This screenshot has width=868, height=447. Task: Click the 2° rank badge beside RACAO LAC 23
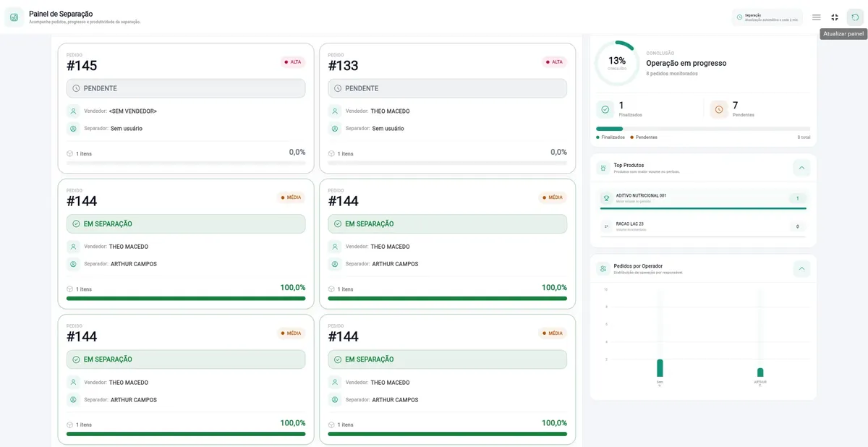click(x=606, y=226)
